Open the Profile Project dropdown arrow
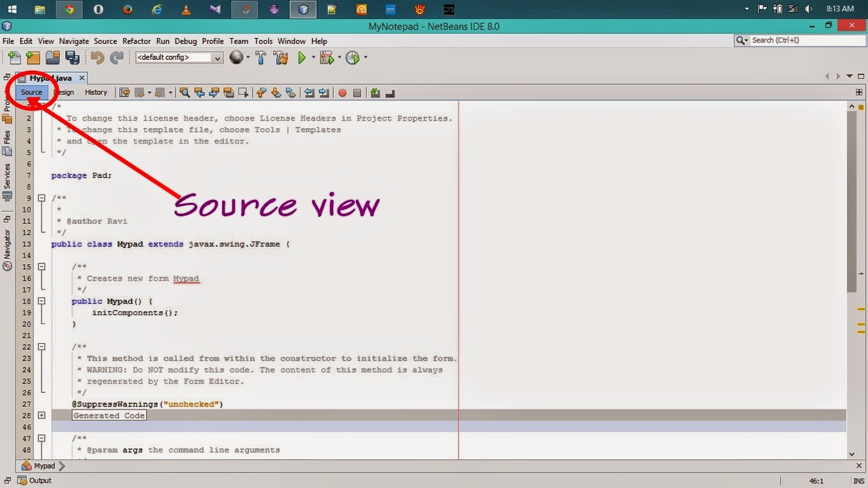Viewport: 868px width, 488px height. tap(365, 57)
